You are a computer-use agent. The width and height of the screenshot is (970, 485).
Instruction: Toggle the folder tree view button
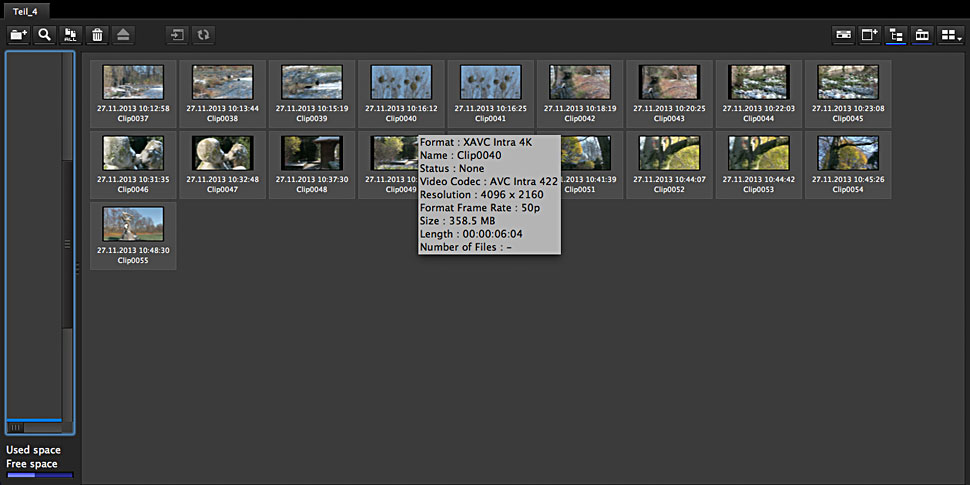895,35
